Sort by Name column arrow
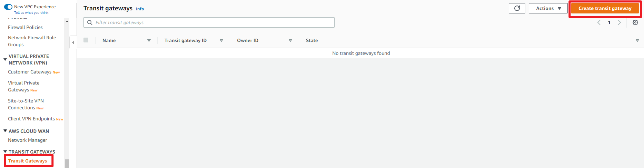The image size is (644, 168). [x=149, y=40]
